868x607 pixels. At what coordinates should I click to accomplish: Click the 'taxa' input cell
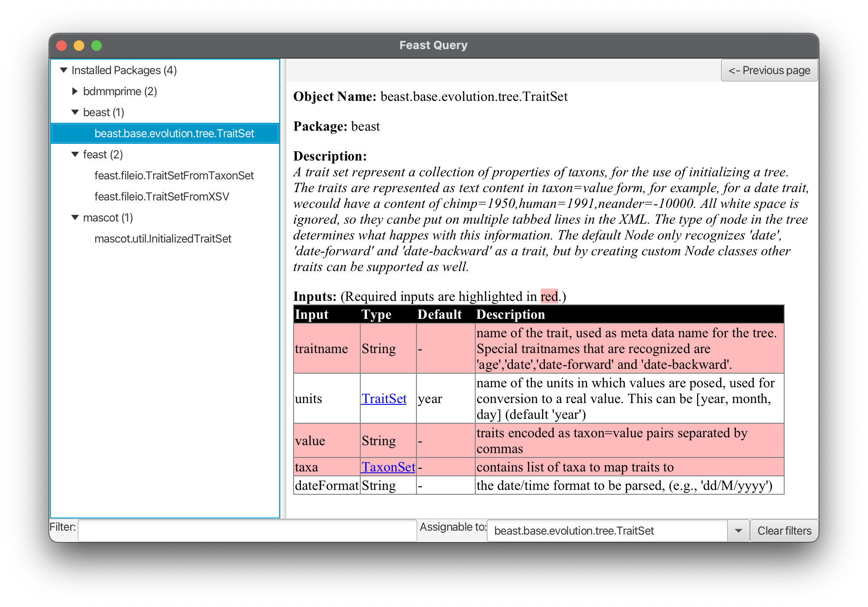pyautogui.click(x=327, y=467)
